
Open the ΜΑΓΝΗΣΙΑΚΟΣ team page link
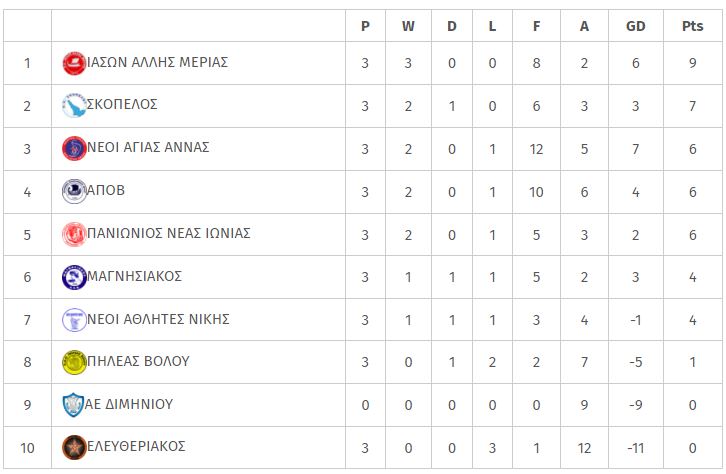[x=134, y=276]
